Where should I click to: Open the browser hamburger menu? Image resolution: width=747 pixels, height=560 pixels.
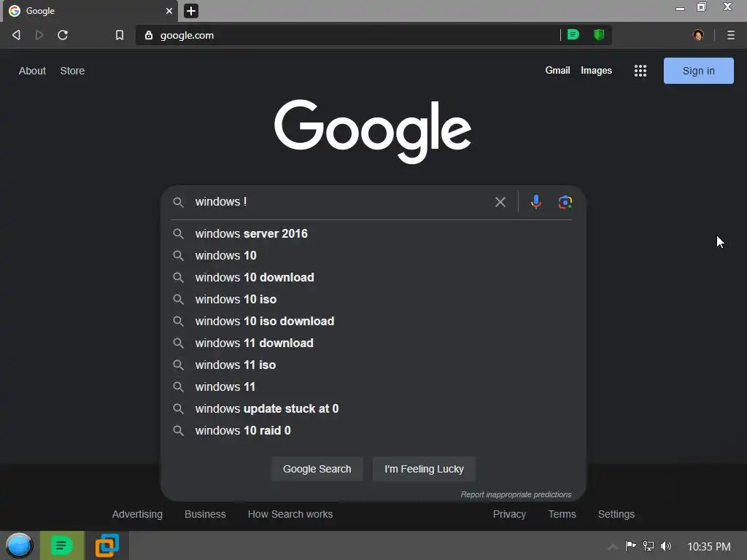pyautogui.click(x=730, y=35)
